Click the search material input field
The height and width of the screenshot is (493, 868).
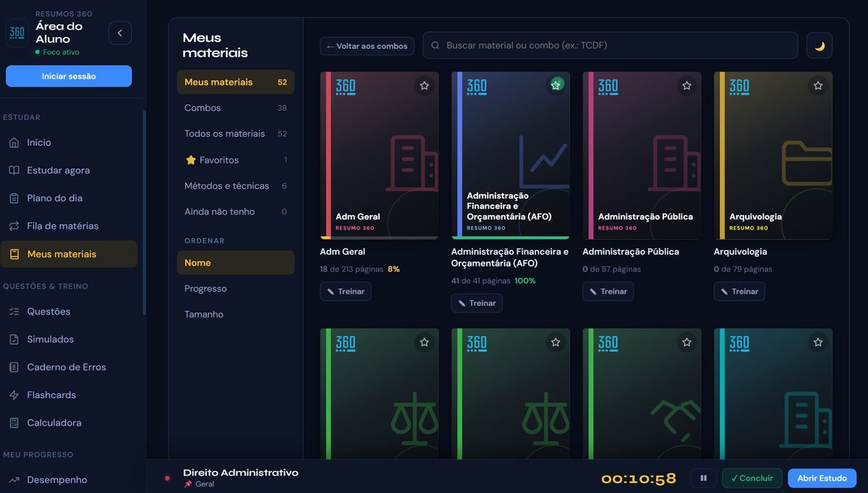tap(610, 45)
